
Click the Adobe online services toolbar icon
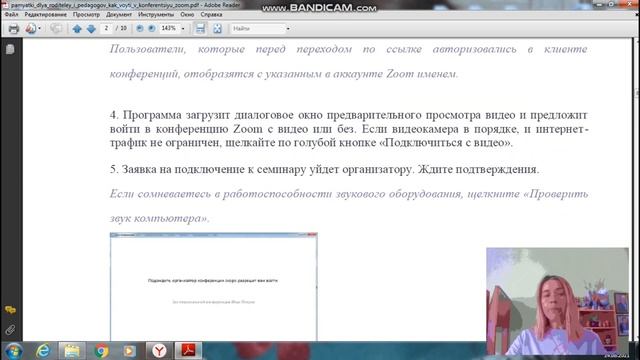coord(31,29)
